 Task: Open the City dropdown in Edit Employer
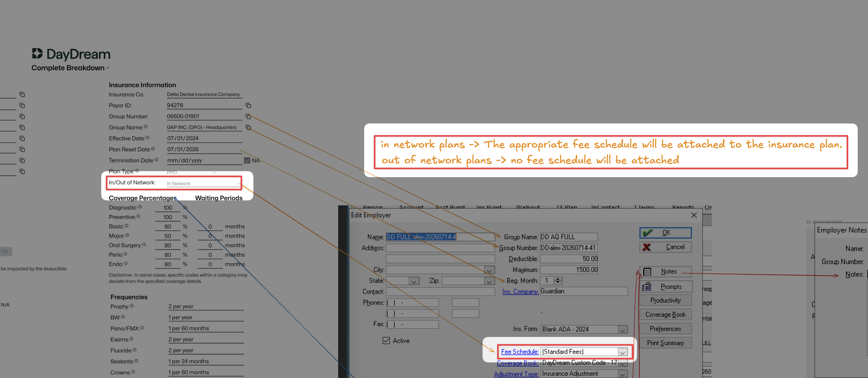point(489,270)
